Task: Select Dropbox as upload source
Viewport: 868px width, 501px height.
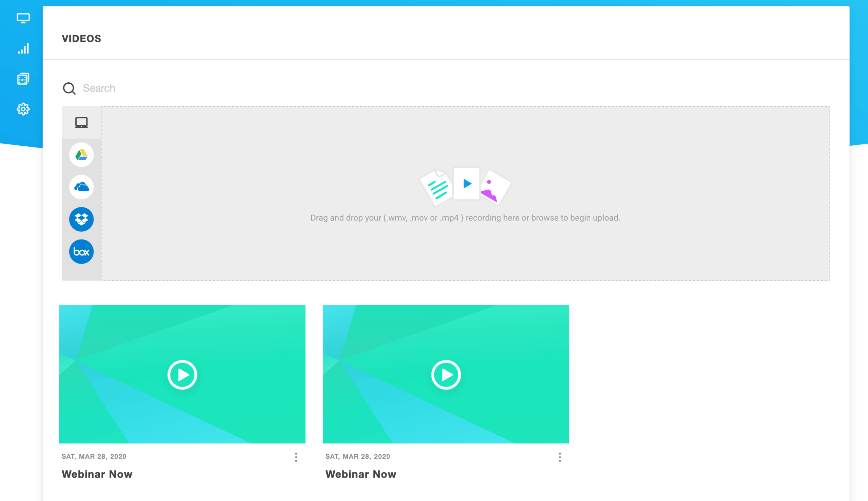Action: (x=81, y=219)
